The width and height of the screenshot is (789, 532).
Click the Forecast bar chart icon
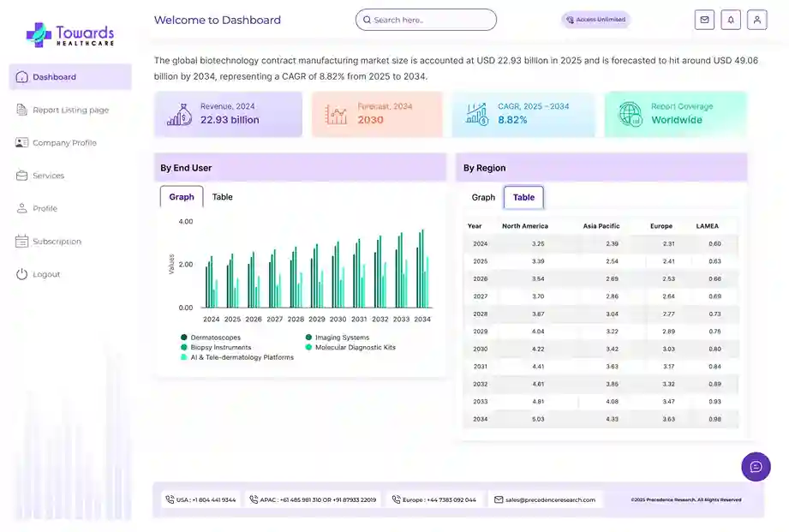[336, 115]
